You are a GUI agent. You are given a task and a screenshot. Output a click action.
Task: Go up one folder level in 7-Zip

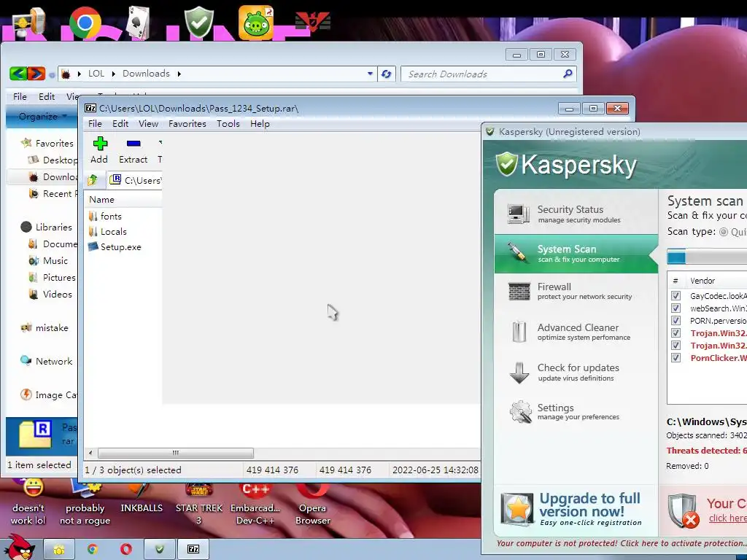click(x=93, y=180)
